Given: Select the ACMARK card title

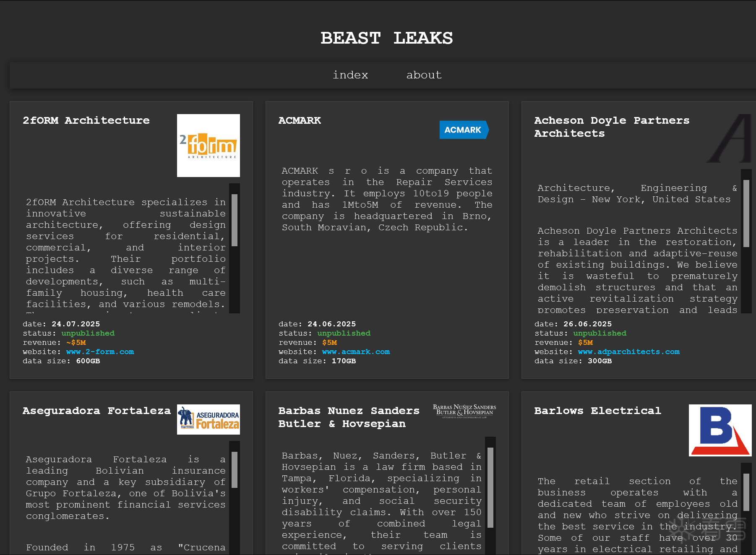Looking at the screenshot, I should pyautogui.click(x=300, y=120).
